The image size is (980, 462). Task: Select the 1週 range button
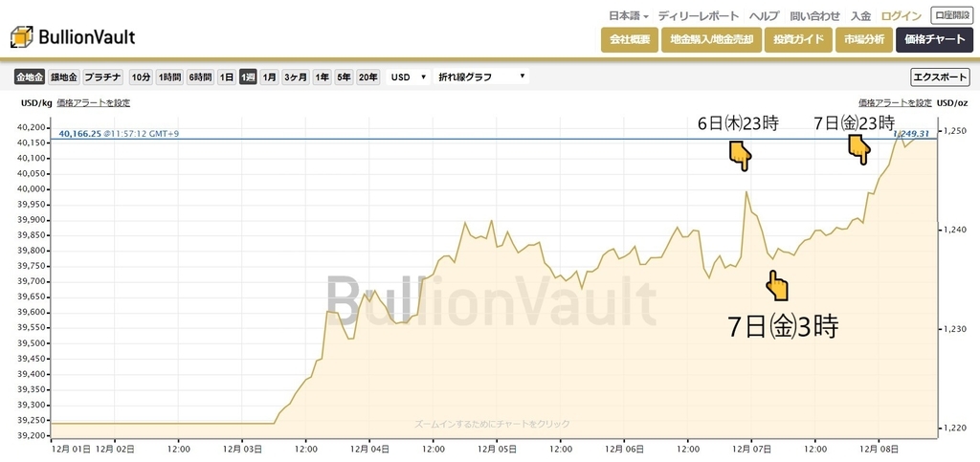(248, 77)
